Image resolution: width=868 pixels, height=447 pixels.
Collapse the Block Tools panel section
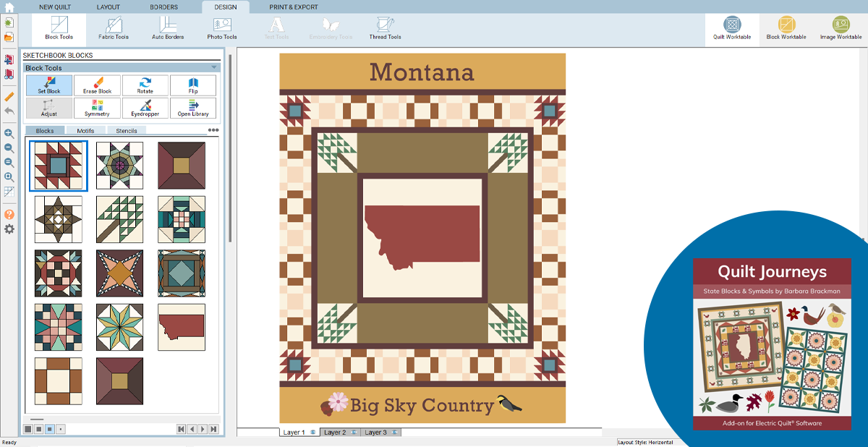point(213,67)
